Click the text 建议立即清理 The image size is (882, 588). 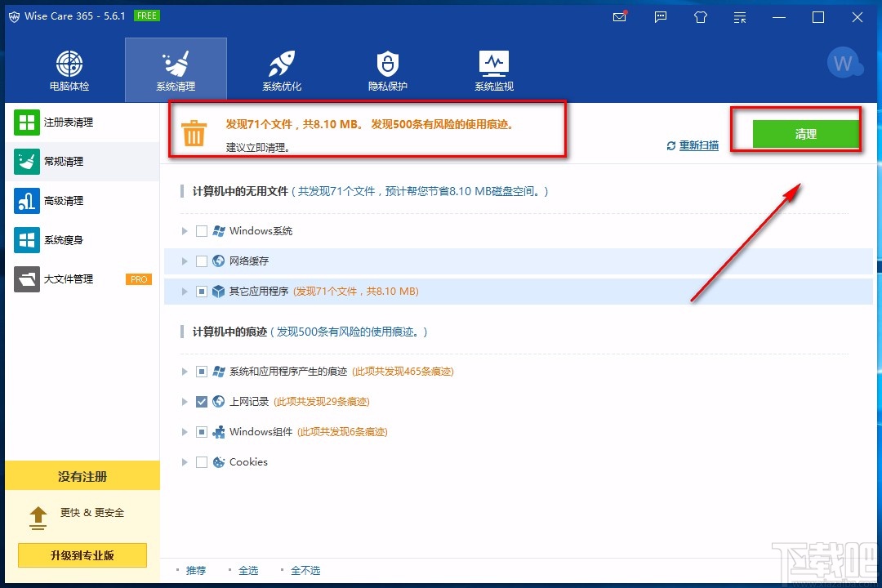click(257, 148)
